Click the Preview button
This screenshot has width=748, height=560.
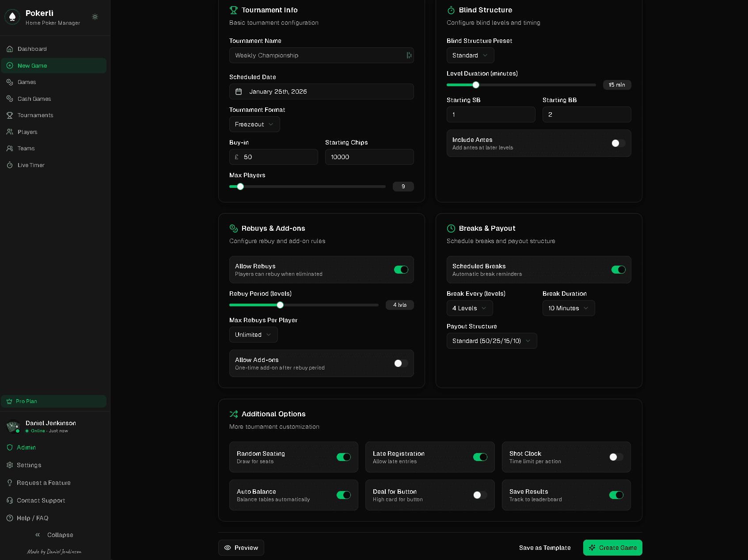point(241,548)
